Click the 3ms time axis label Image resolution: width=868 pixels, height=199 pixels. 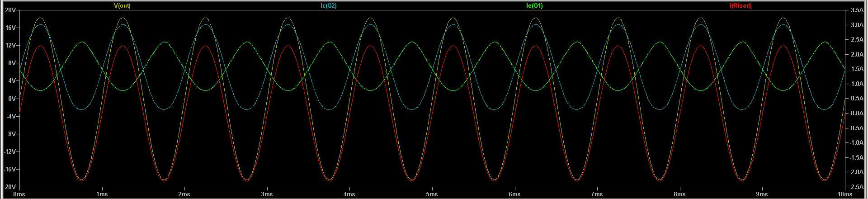click(267, 194)
